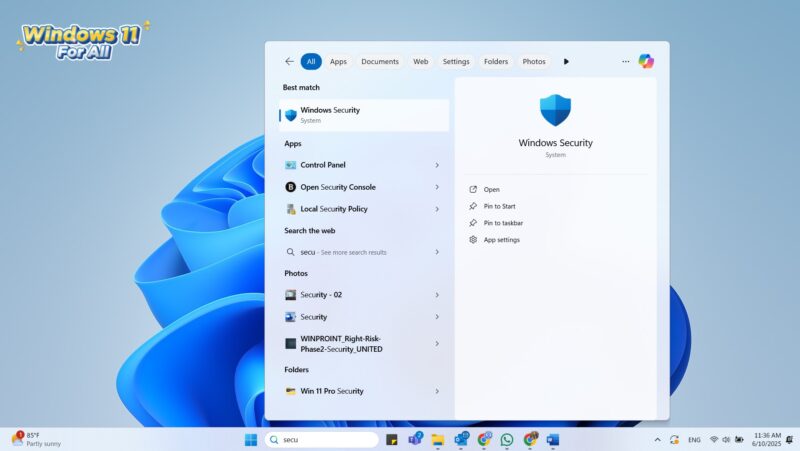Expand the Local Security Policy chevron
Image resolution: width=800 pixels, height=451 pixels.
click(437, 209)
